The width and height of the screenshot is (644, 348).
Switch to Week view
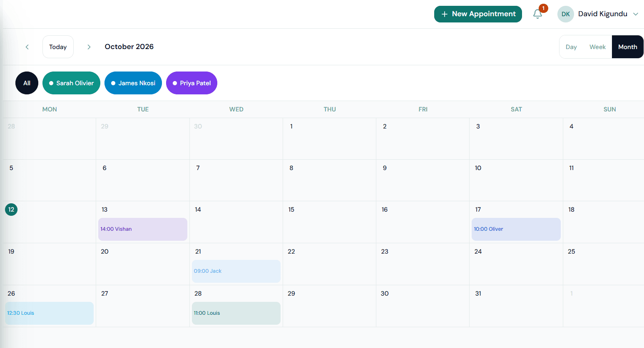click(x=597, y=47)
